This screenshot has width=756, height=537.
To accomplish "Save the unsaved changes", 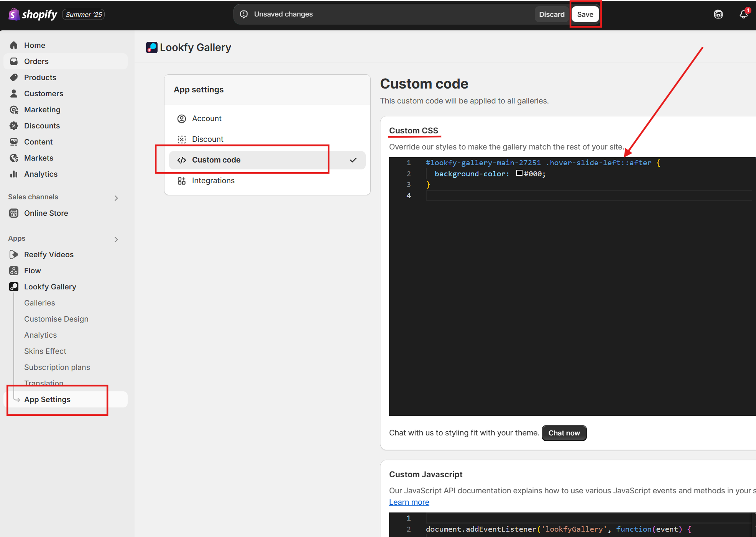I will tap(585, 15).
